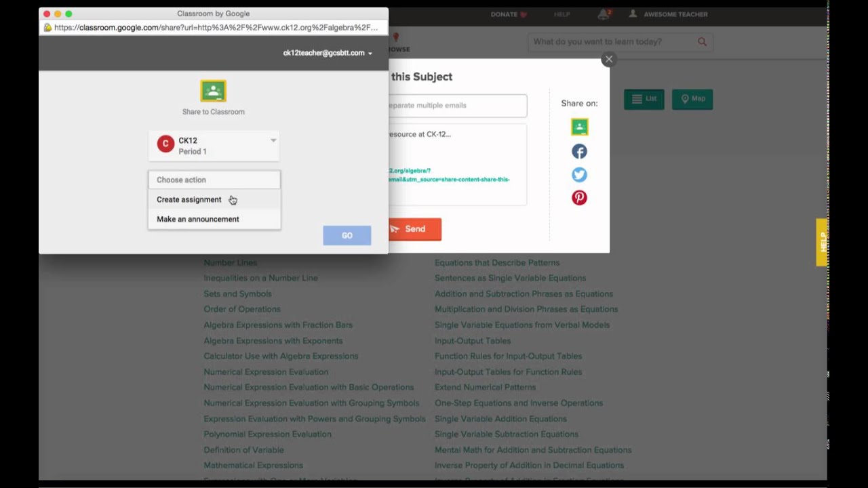
Task: Open notifications bell in header
Action: tap(603, 14)
